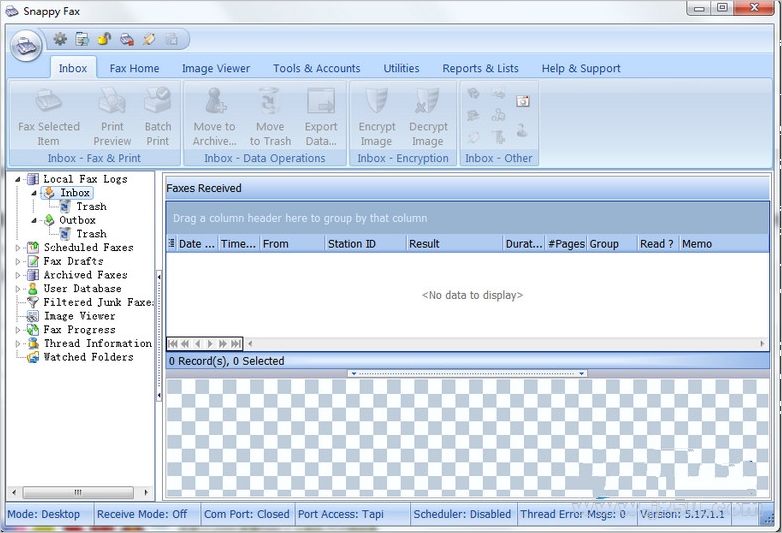Go to first record in grid navigator
This screenshot has height=533, width=782.
[x=173, y=344]
